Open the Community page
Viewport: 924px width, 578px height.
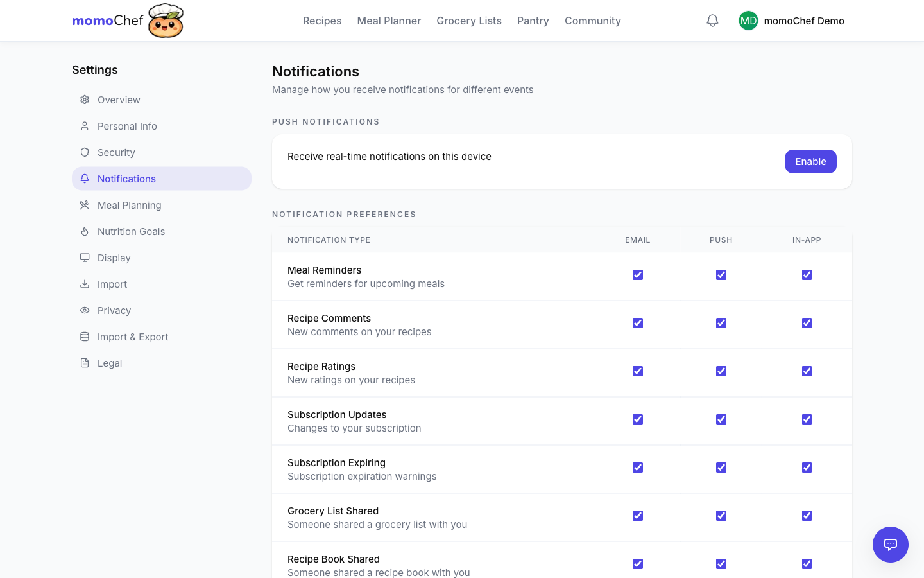tap(593, 21)
